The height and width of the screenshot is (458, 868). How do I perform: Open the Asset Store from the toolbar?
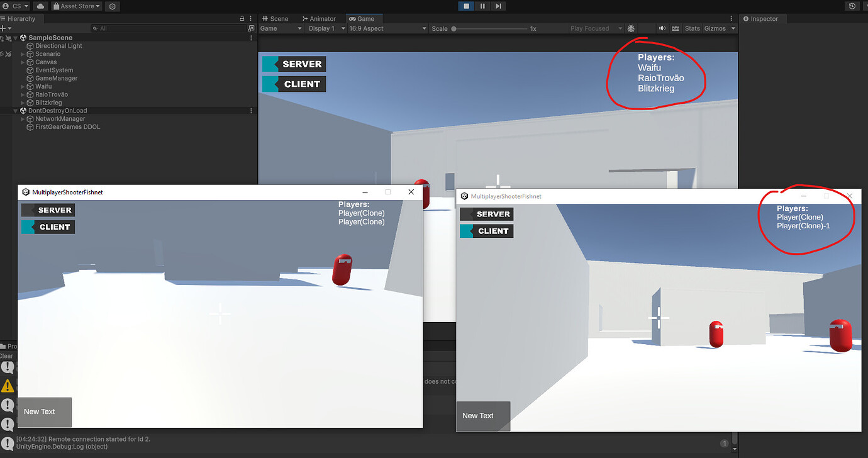75,6
